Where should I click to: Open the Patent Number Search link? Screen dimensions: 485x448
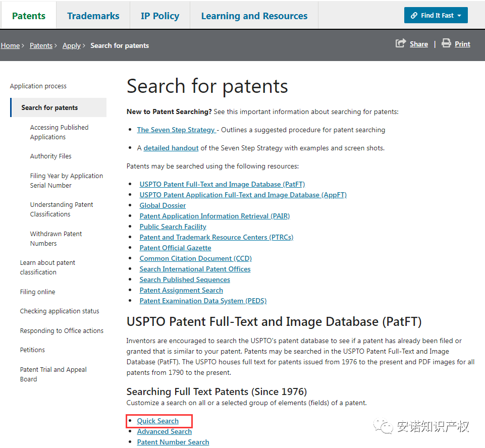pyautogui.click(x=173, y=442)
